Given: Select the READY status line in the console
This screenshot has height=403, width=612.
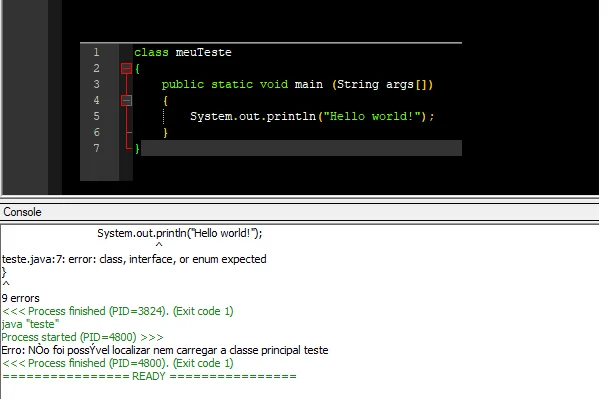Looking at the screenshot, I should coord(149,376).
